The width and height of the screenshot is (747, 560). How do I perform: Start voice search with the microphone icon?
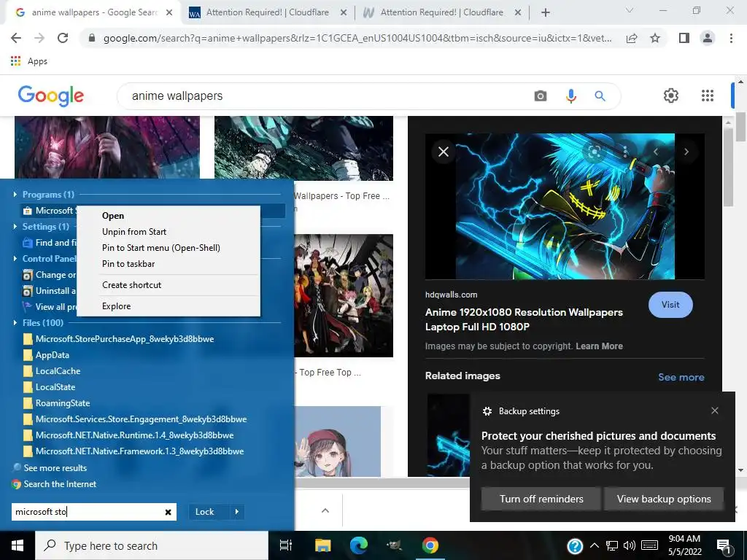pyautogui.click(x=570, y=96)
